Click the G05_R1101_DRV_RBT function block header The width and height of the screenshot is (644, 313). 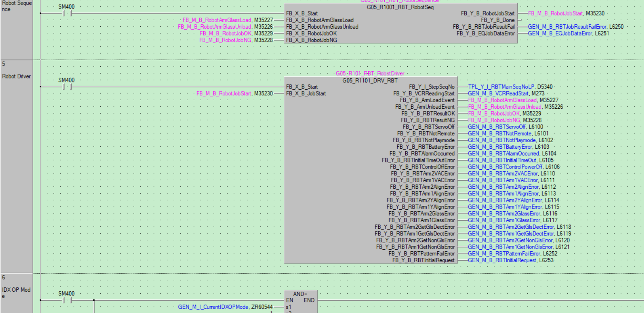click(370, 80)
